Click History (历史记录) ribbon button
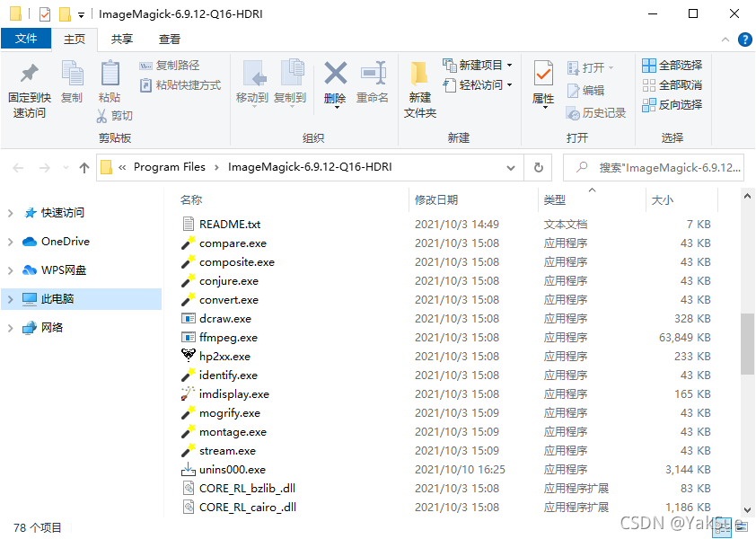Viewport: 756px width, 539px height. [x=596, y=113]
